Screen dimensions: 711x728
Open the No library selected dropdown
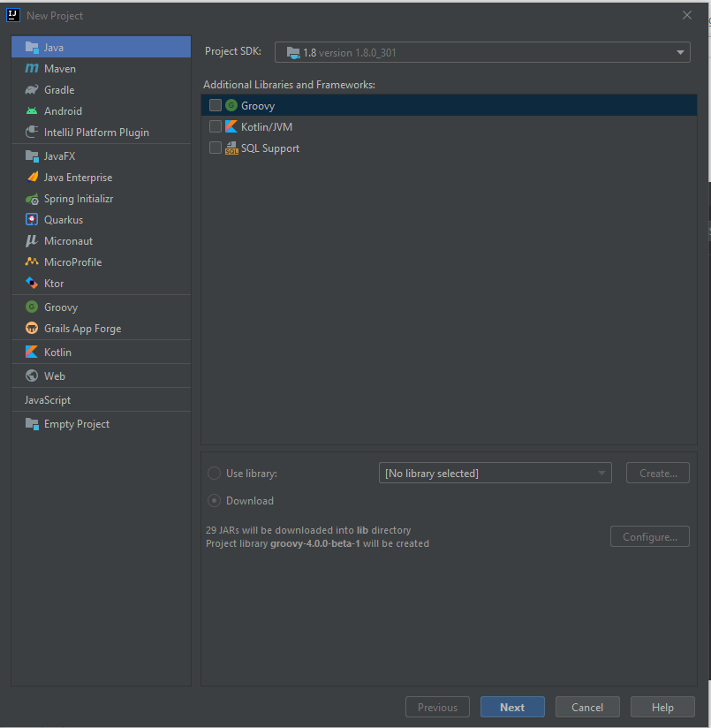coord(495,473)
